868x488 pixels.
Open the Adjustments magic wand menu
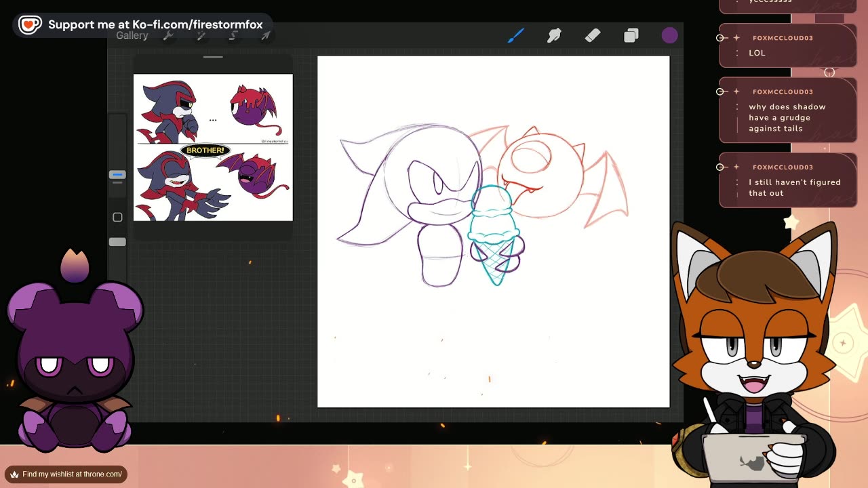click(201, 36)
